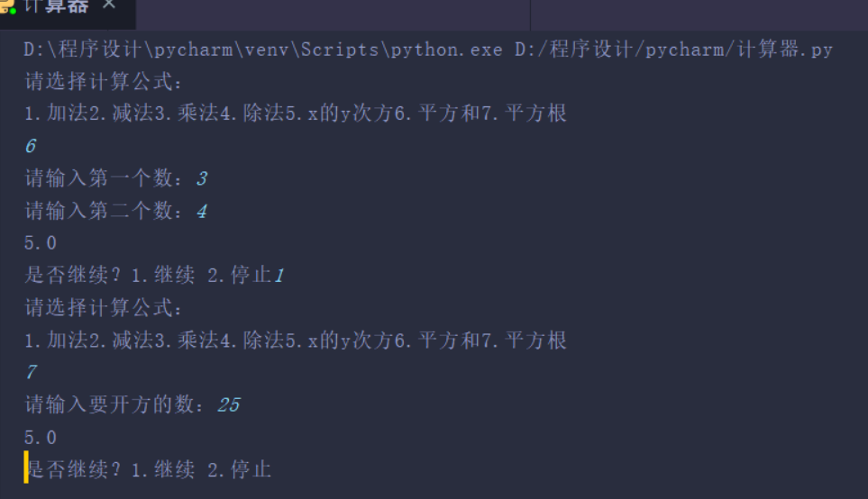
Task: Click the first 请选择计算公式 prompt line
Action: 104,82
